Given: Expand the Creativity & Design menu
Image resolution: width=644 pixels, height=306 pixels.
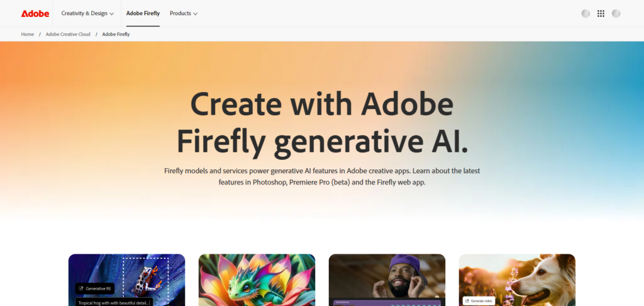Looking at the screenshot, I should click(x=87, y=13).
